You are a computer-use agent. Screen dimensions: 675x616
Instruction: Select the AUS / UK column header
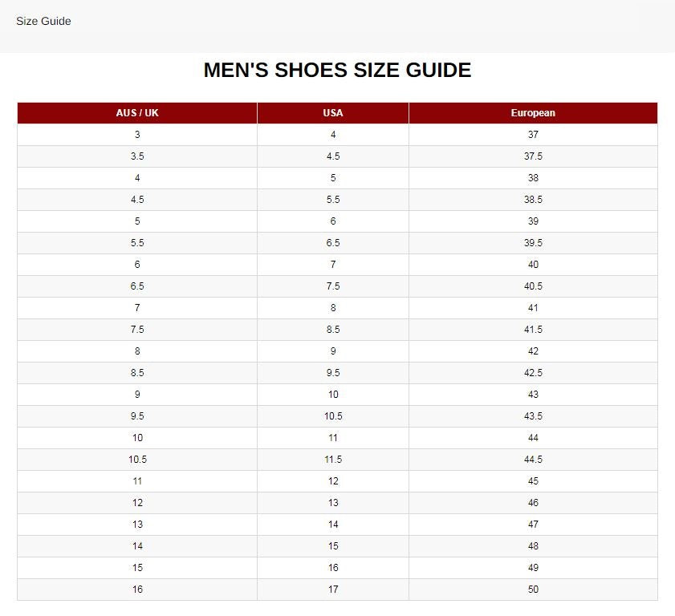(x=136, y=112)
